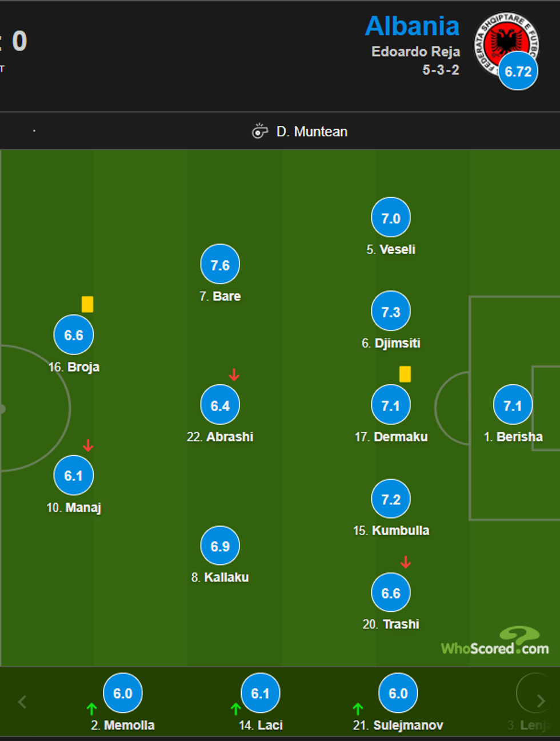Click Abrashi's red substituted-off arrow
The image size is (560, 741).
coord(234,375)
